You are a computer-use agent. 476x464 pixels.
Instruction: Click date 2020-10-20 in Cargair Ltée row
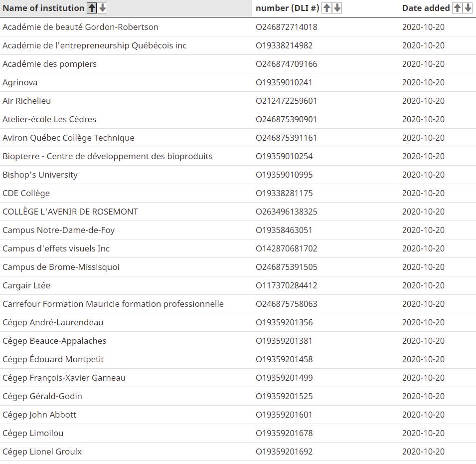[x=423, y=285]
